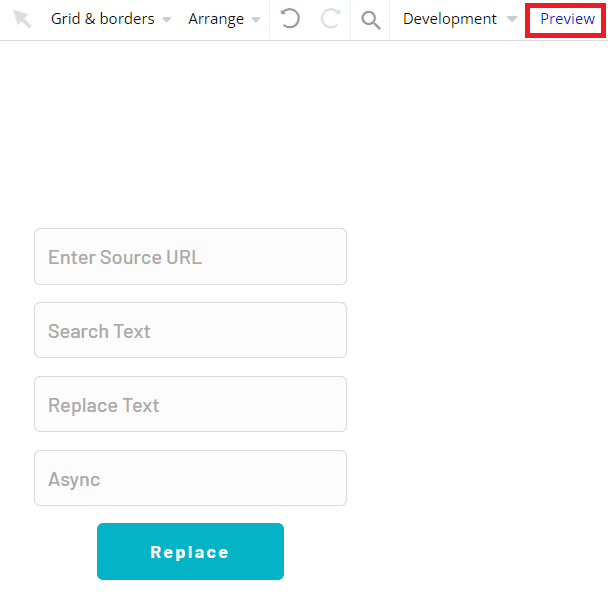Expand the Grid & borders dropdown arrow
The image size is (608, 601).
(167, 20)
